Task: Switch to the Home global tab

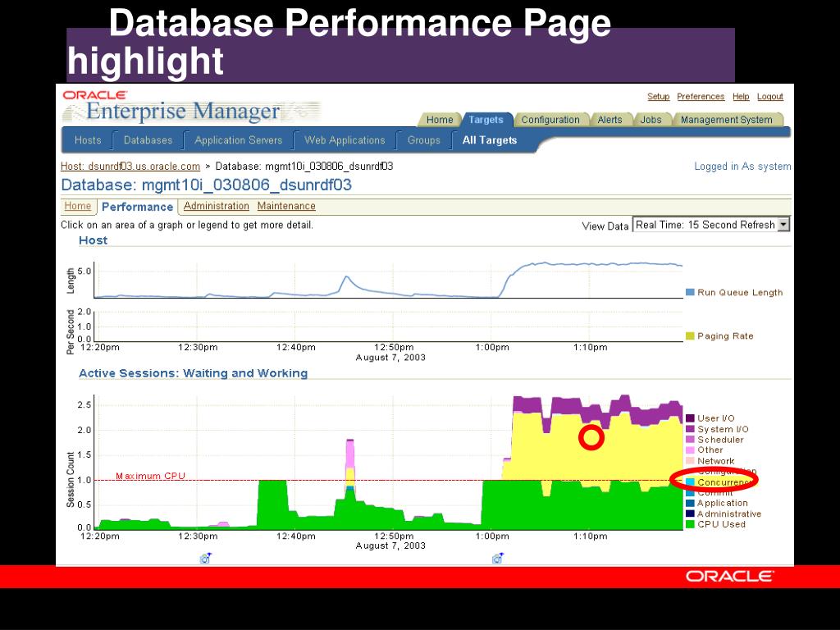Action: [440, 120]
